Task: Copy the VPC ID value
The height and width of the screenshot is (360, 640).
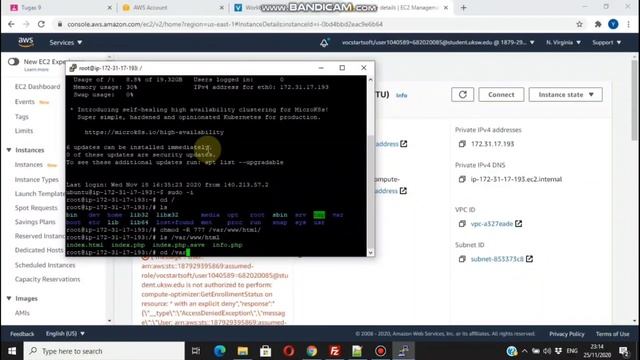Action: pyautogui.click(x=462, y=224)
